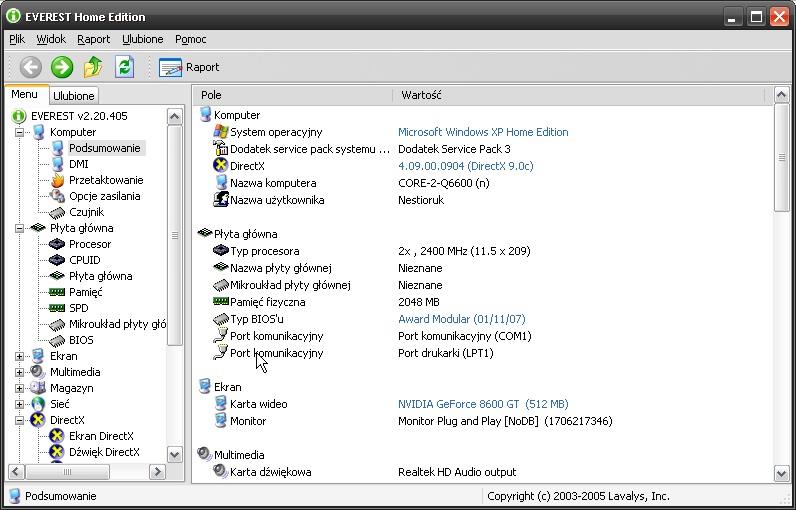
Task: Click the Wartość column header
Action: (x=579, y=95)
